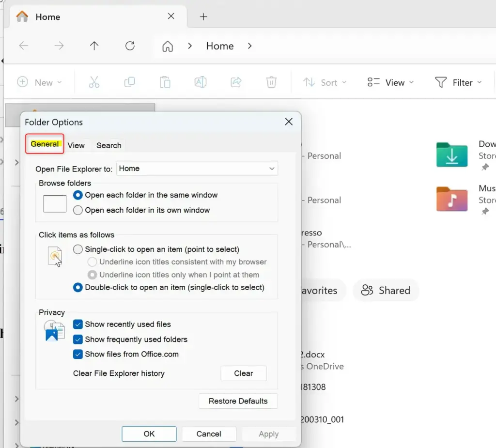Click the Copy icon in toolbar
This screenshot has height=448, width=496.
click(129, 82)
